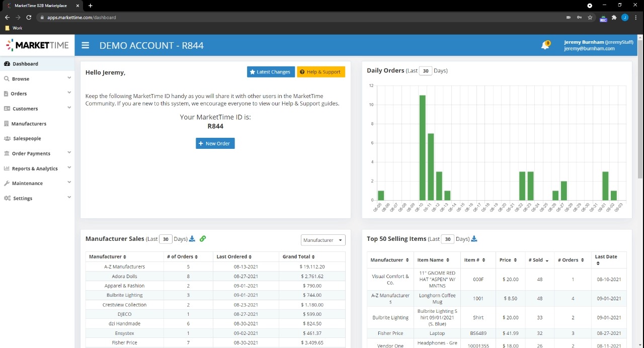Click Crestview Collection manufacturer name
Image resolution: width=644 pixels, height=348 pixels.
coord(124,305)
